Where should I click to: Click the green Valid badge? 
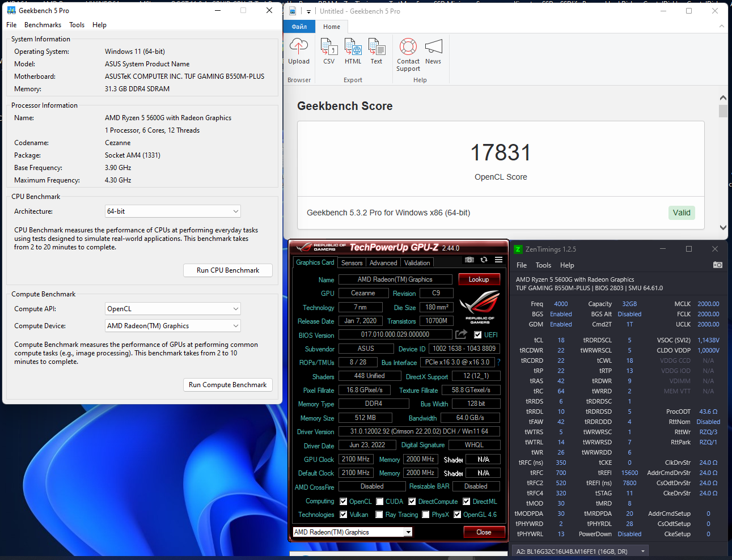(x=682, y=213)
